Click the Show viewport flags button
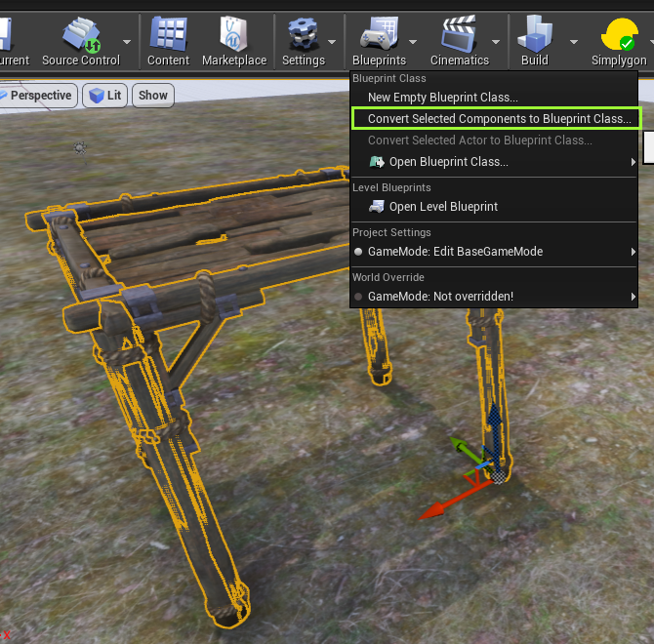654x644 pixels. [153, 96]
